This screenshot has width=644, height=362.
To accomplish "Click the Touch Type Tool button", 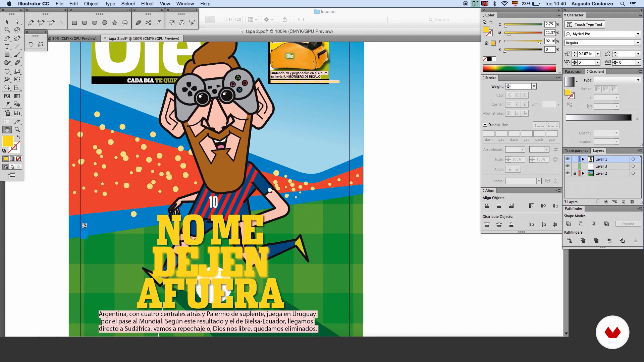I will tap(585, 24).
